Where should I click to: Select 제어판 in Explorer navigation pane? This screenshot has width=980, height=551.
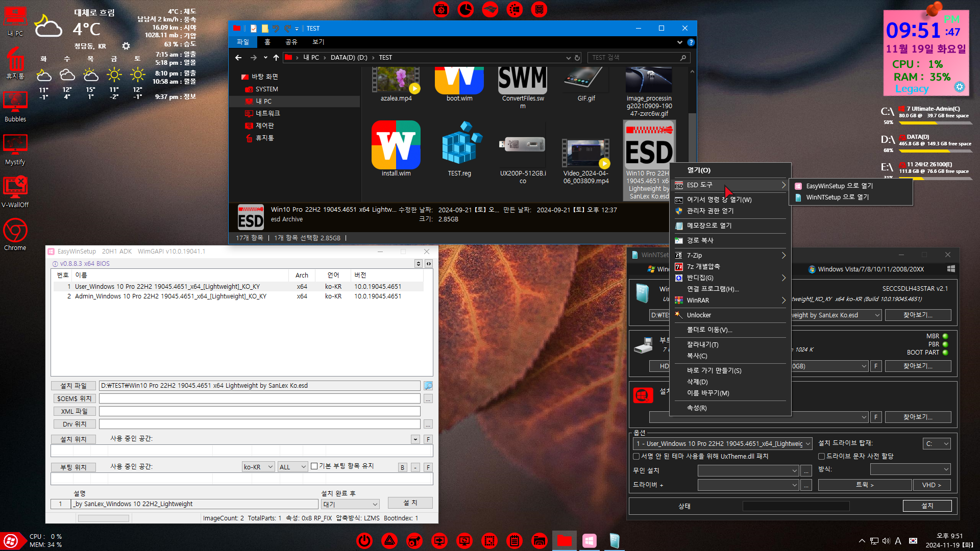pyautogui.click(x=265, y=126)
